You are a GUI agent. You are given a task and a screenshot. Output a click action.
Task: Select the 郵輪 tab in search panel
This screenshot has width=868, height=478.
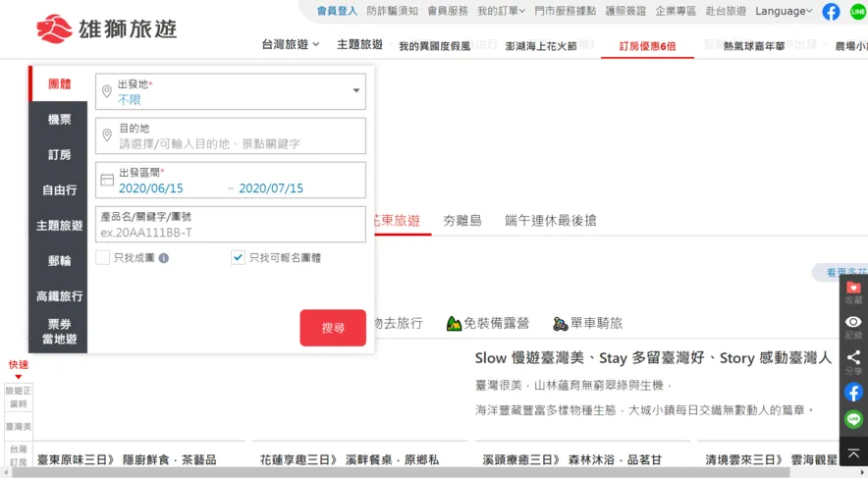click(x=59, y=261)
